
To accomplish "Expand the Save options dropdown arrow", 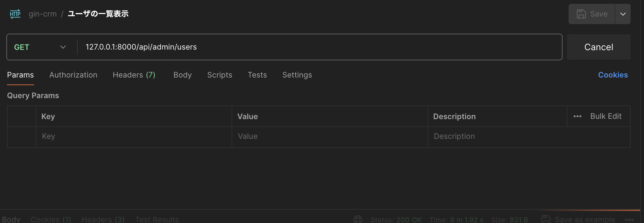I will click(623, 14).
